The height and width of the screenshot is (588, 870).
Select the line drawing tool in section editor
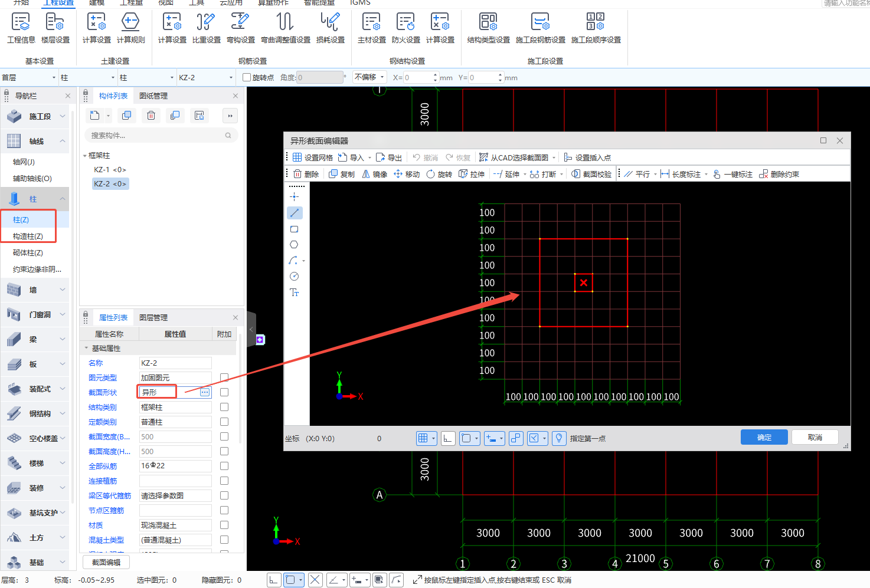(x=295, y=213)
